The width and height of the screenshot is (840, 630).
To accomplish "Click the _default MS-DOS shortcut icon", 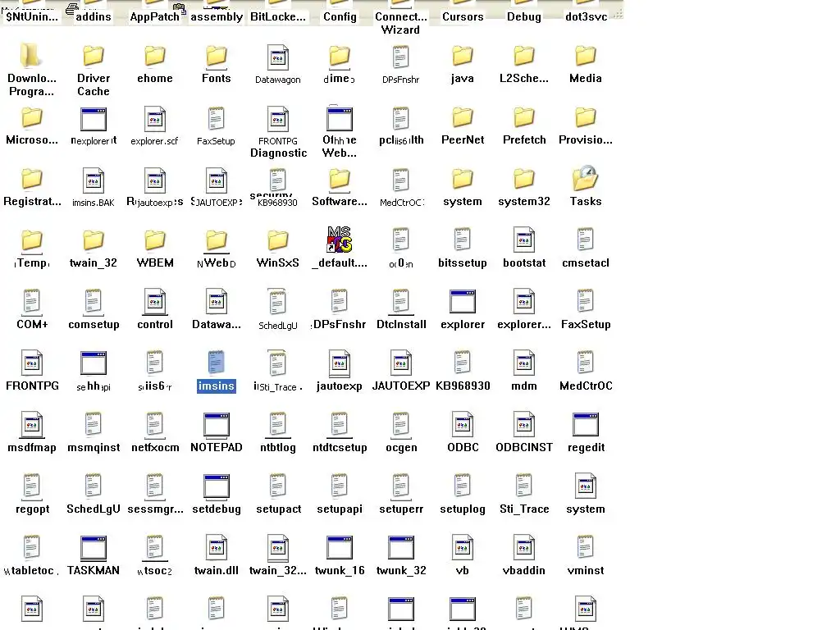I will (340, 240).
